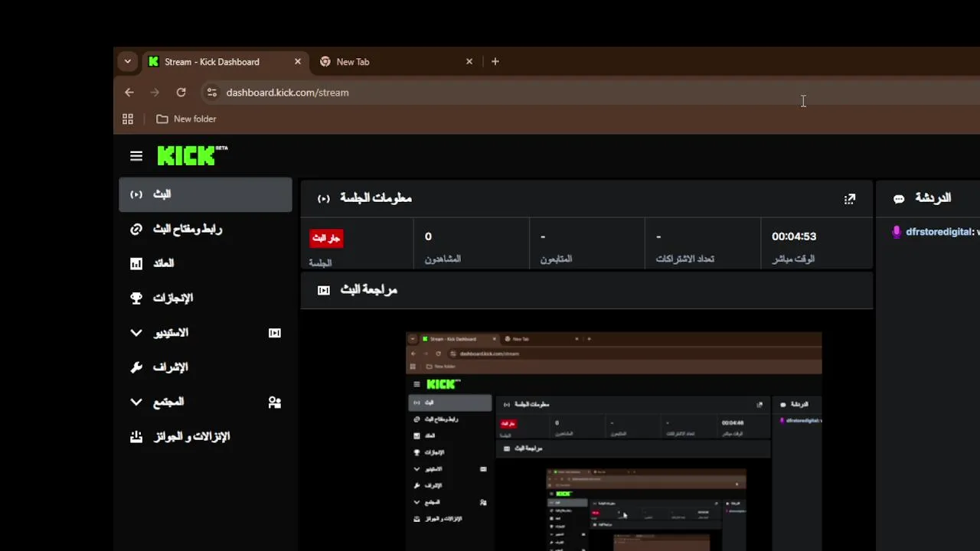980x551 pixels.
Task: Go back in browser history
Action: [129, 93]
